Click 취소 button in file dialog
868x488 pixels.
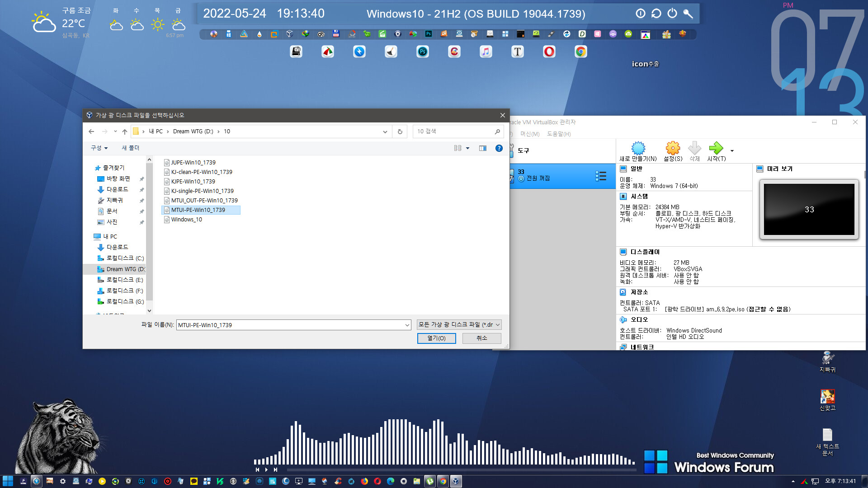[481, 338]
